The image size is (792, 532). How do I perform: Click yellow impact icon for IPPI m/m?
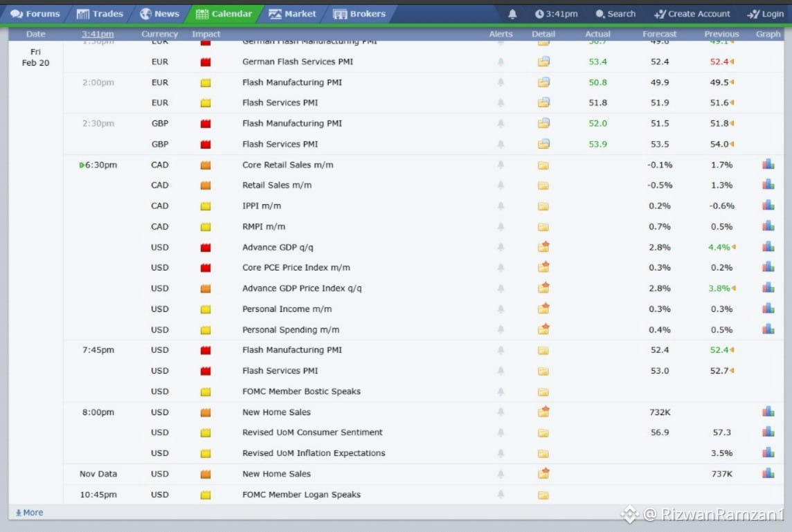(x=206, y=206)
